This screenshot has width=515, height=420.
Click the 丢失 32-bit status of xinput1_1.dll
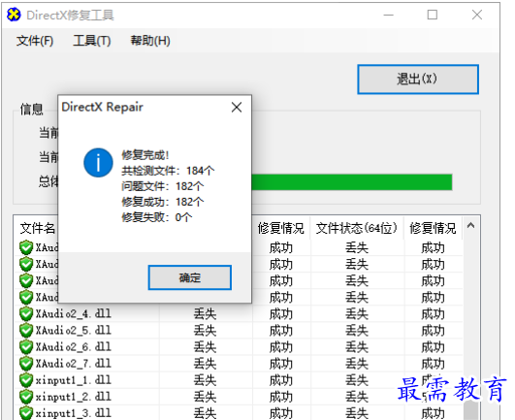point(205,380)
